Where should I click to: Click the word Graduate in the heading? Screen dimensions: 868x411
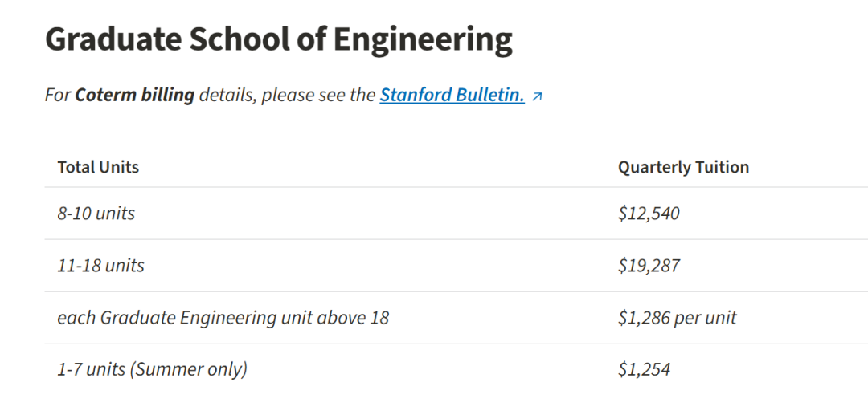(x=113, y=40)
